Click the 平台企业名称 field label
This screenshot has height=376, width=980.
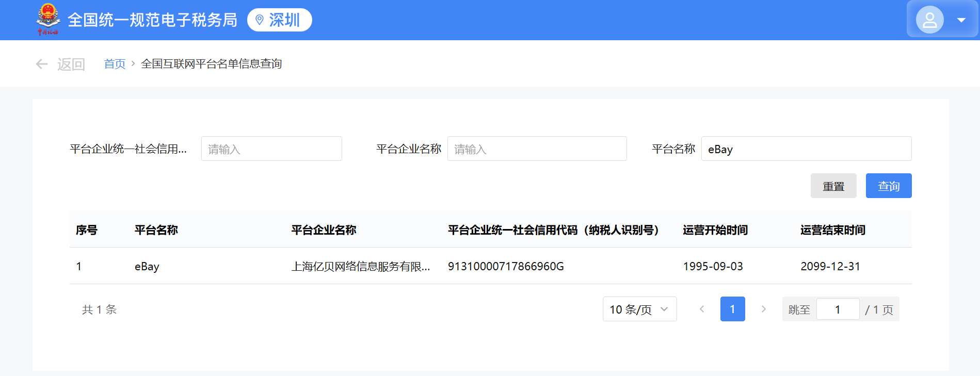409,149
